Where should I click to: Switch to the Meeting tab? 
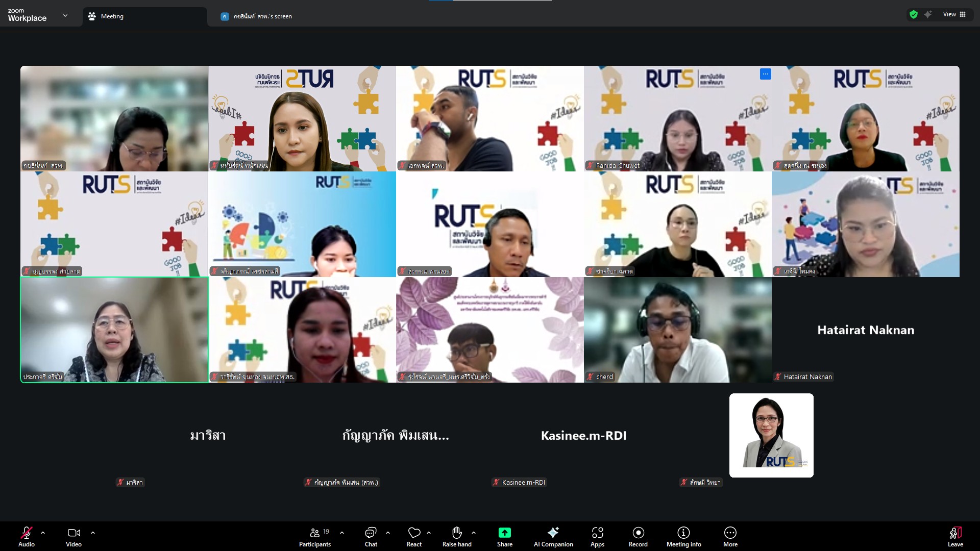[145, 16]
